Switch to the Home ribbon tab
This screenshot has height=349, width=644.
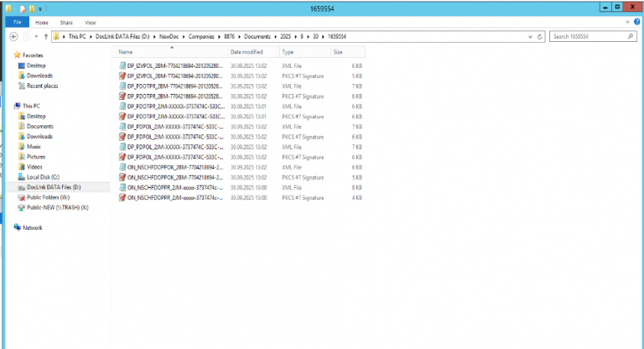(41, 23)
